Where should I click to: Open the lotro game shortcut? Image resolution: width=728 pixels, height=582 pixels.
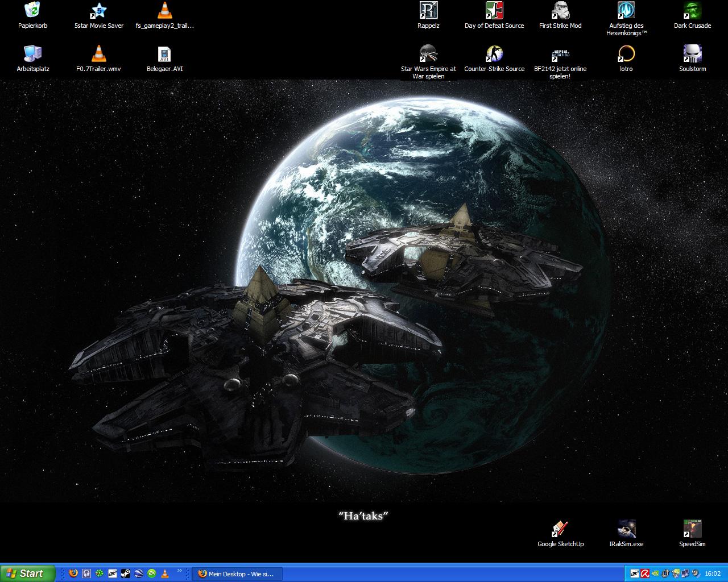(626, 54)
